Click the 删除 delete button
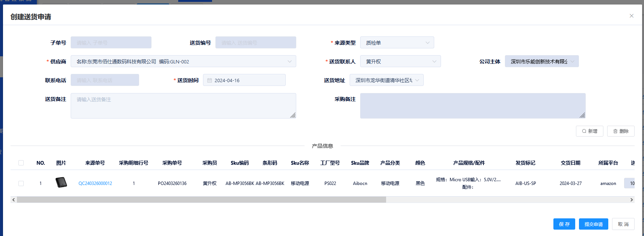The height and width of the screenshot is (236, 644). coord(621,131)
